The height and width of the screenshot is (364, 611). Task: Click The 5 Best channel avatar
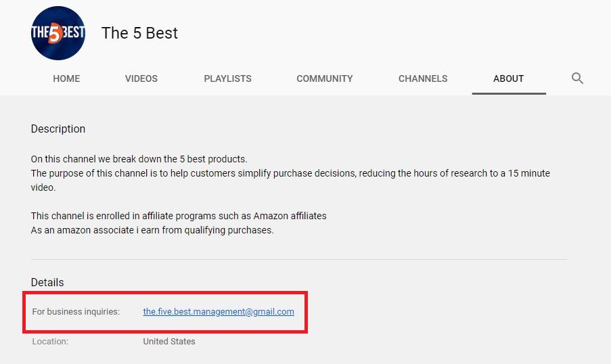(58, 33)
